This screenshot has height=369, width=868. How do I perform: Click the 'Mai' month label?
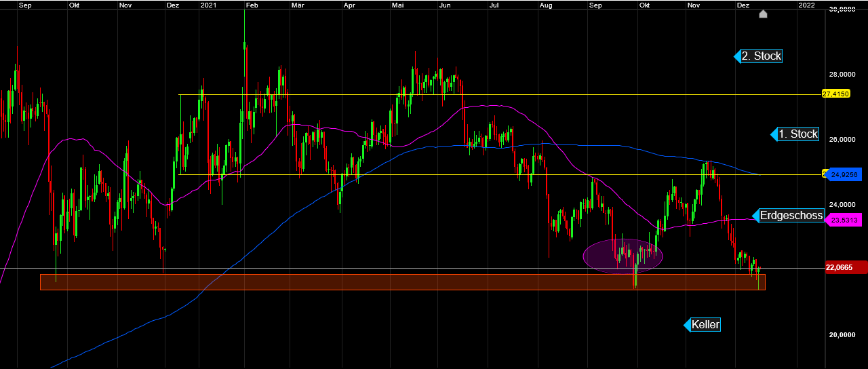(x=398, y=5)
